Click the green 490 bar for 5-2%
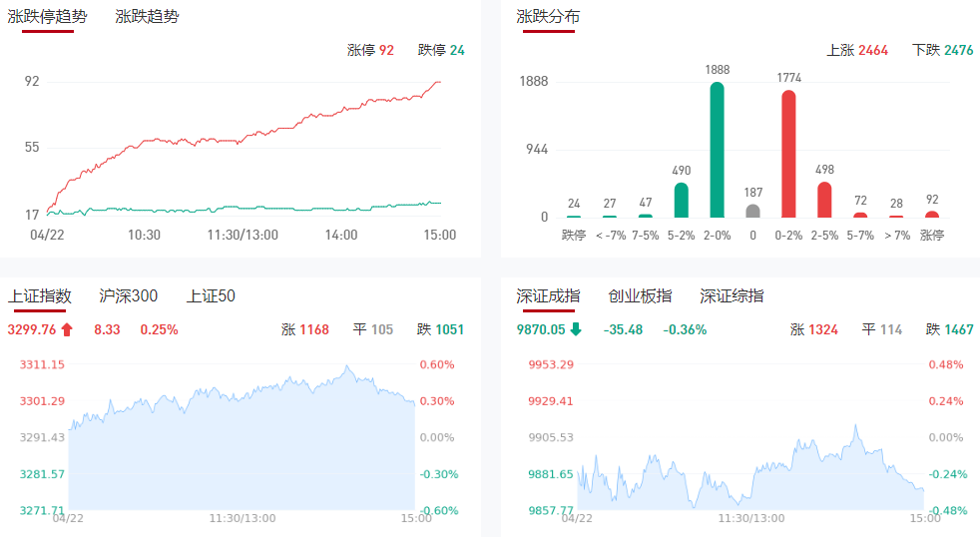 pos(681,200)
